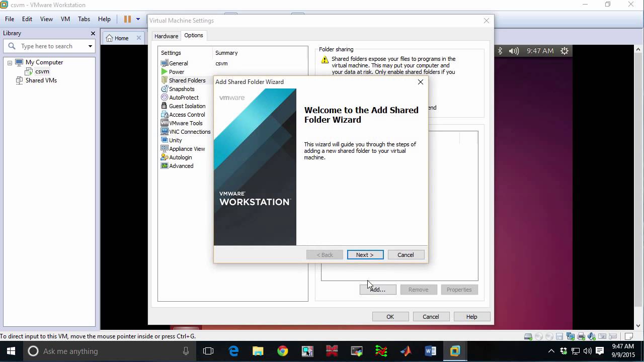
Task: Open the Ubuntu system gear menu
Action: click(x=565, y=51)
